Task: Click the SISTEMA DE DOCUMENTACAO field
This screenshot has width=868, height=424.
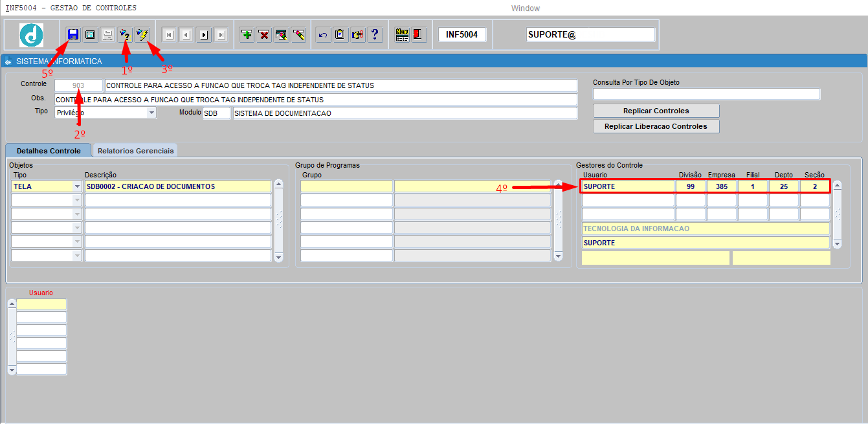Action: tap(405, 113)
